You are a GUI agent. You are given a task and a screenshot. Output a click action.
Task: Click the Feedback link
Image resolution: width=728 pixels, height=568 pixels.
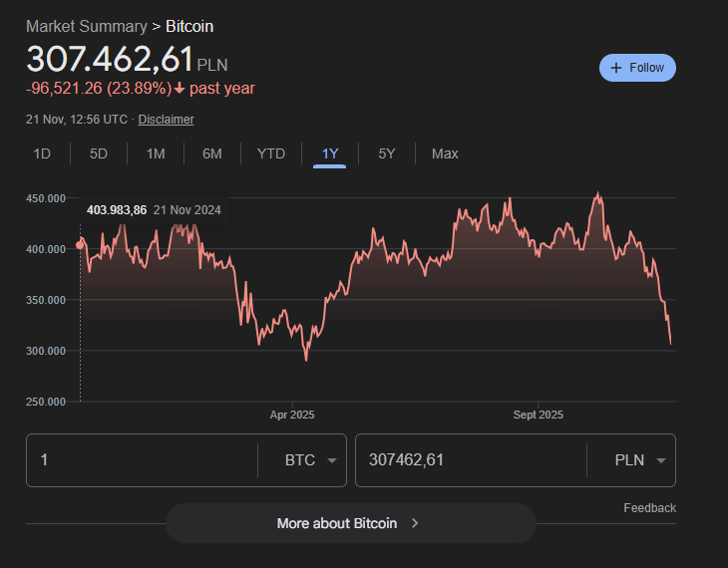point(649,508)
